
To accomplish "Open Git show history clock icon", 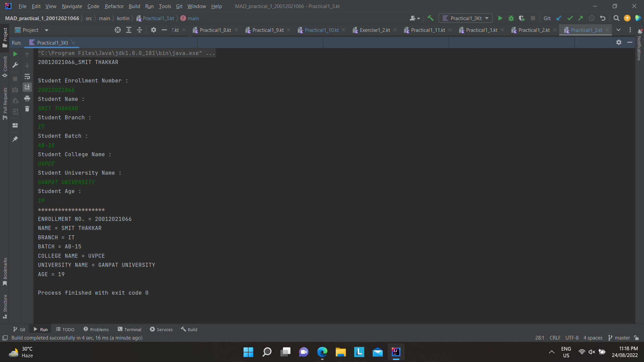I will pos(592,18).
